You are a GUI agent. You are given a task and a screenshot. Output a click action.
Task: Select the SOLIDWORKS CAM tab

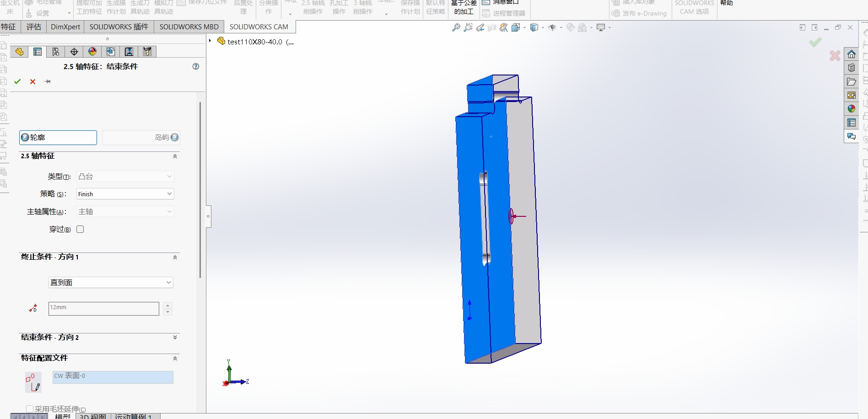(x=259, y=27)
